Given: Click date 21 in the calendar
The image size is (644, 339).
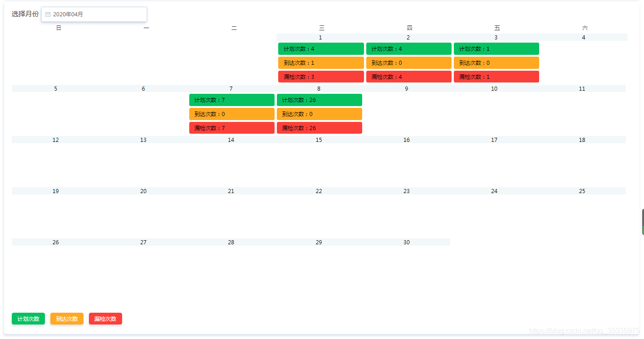Looking at the screenshot, I should pos(231,191).
